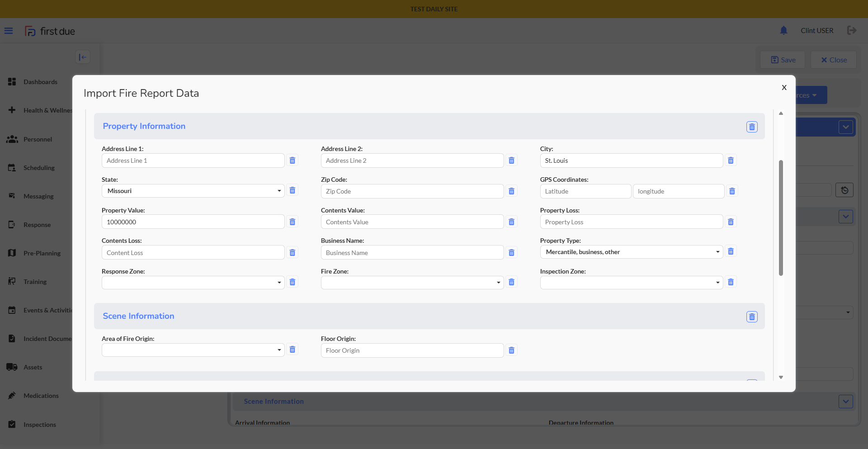Image resolution: width=868 pixels, height=449 pixels.
Task: Close the Import Fire Report Data dialog
Action: tap(784, 87)
